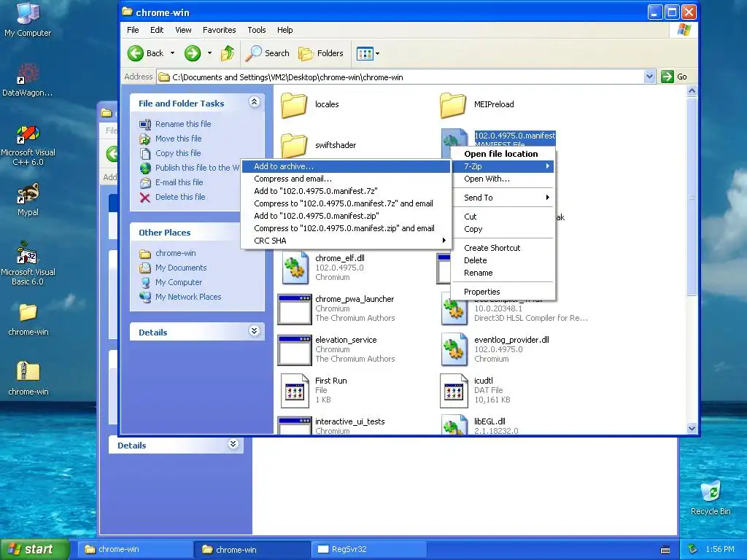
Task: Select elevation_service application icon
Action: pyautogui.click(x=295, y=349)
